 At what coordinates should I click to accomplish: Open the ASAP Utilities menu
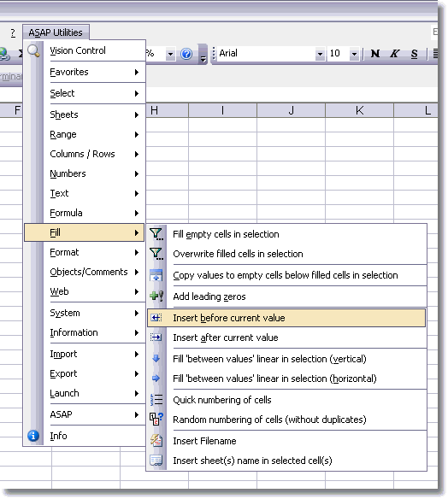tap(56, 32)
